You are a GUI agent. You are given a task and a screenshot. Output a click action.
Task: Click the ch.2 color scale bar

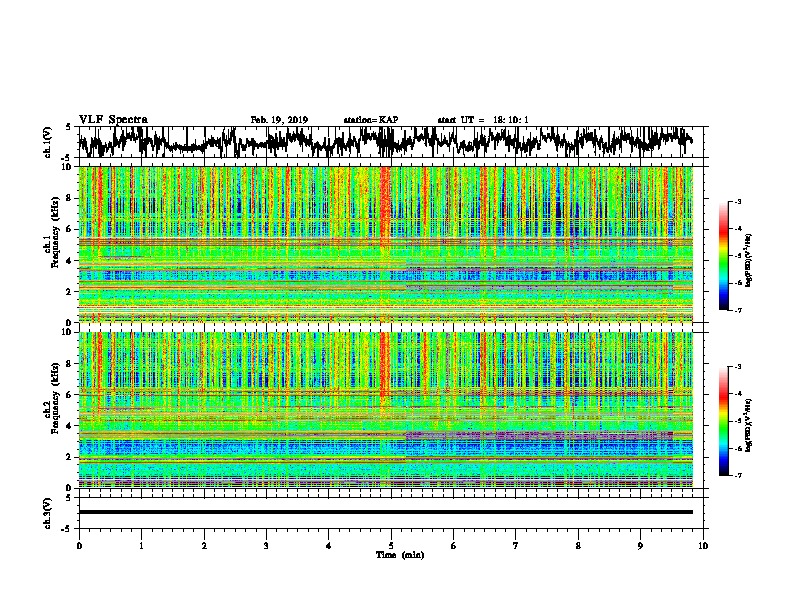[x=724, y=421]
